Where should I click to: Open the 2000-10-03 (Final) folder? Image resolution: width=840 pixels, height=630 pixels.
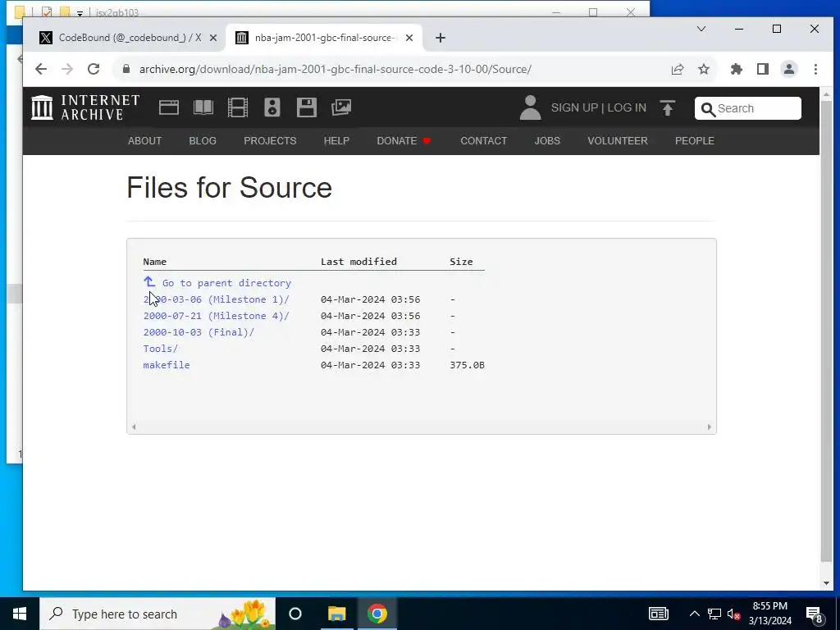[199, 332]
